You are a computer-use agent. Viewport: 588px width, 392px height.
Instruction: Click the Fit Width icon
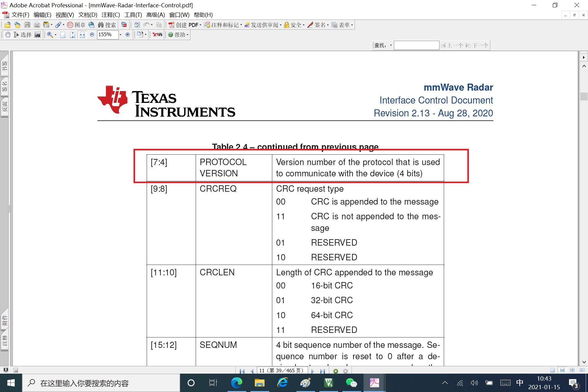pos(82,35)
